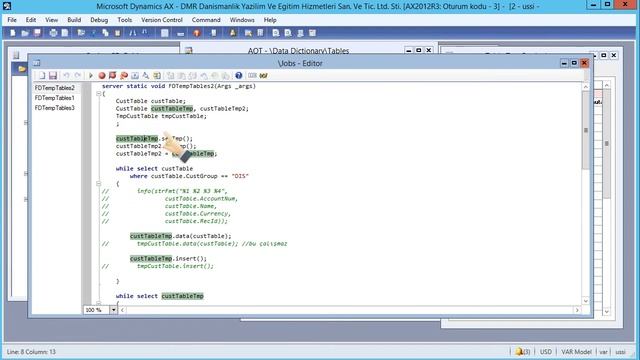This screenshot has width=640, height=360.
Task: Open the Version Control menu
Action: (162, 20)
